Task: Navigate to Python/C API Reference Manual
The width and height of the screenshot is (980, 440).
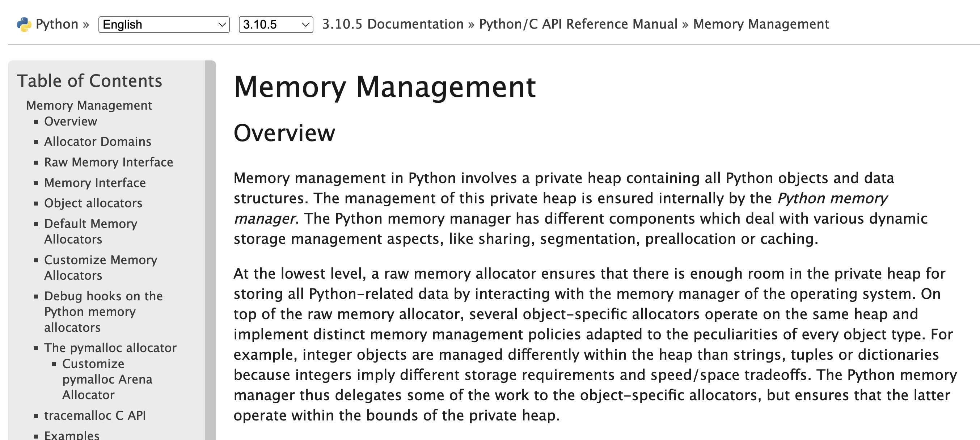Action: point(578,24)
